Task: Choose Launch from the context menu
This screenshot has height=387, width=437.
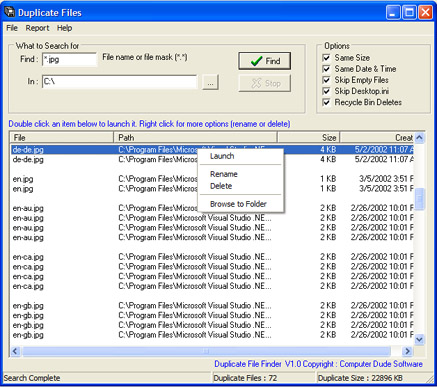Action: (241, 156)
